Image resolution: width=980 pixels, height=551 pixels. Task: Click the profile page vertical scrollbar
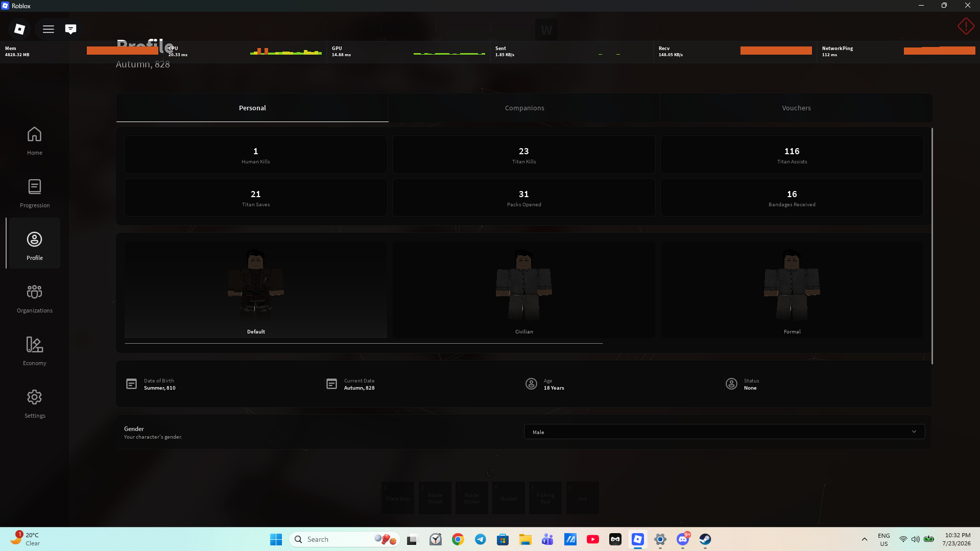tap(932, 246)
